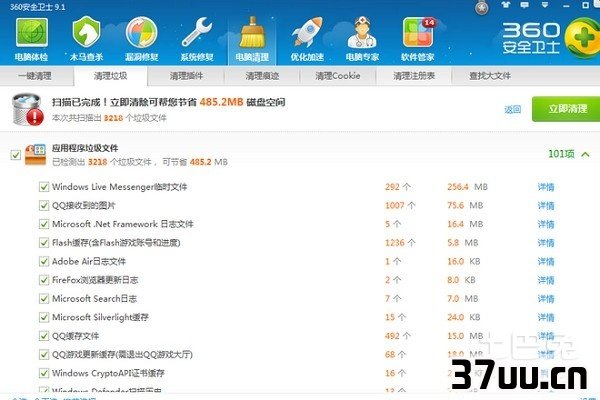Screen dimensions: 600x400
Task: Click the trash can scan result icon
Action: [x=28, y=109]
